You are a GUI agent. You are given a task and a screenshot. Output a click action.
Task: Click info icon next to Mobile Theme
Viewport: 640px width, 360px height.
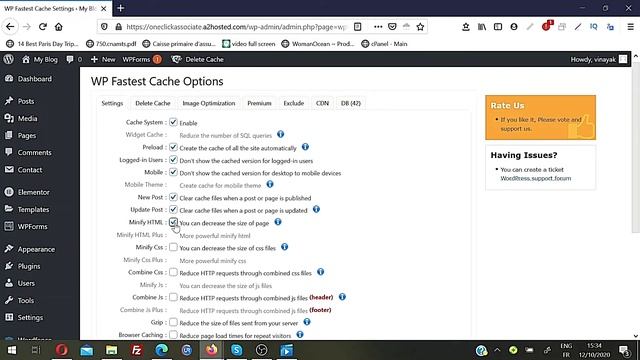270,184
